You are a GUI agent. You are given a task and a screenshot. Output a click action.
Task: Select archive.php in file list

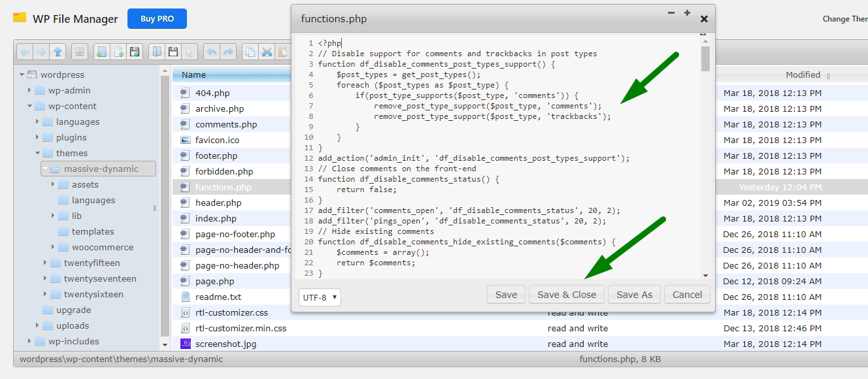pos(220,109)
